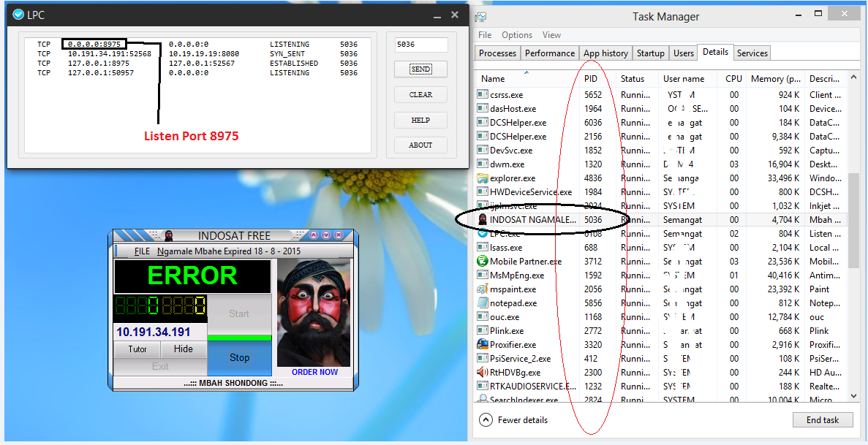Open the Options menu in Task Manager
The width and height of the screenshot is (868, 445).
click(x=517, y=34)
